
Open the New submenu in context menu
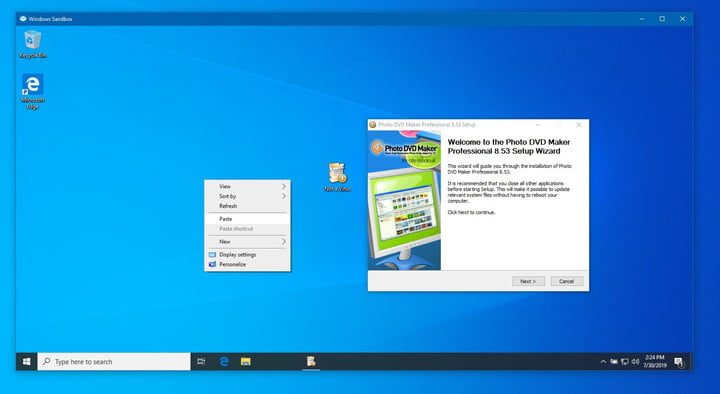[x=247, y=242]
